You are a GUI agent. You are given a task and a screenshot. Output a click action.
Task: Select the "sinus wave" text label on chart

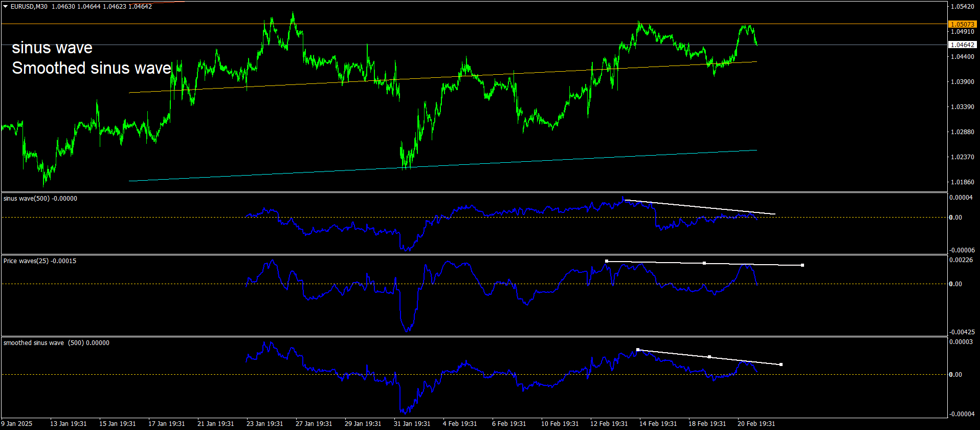coord(52,48)
